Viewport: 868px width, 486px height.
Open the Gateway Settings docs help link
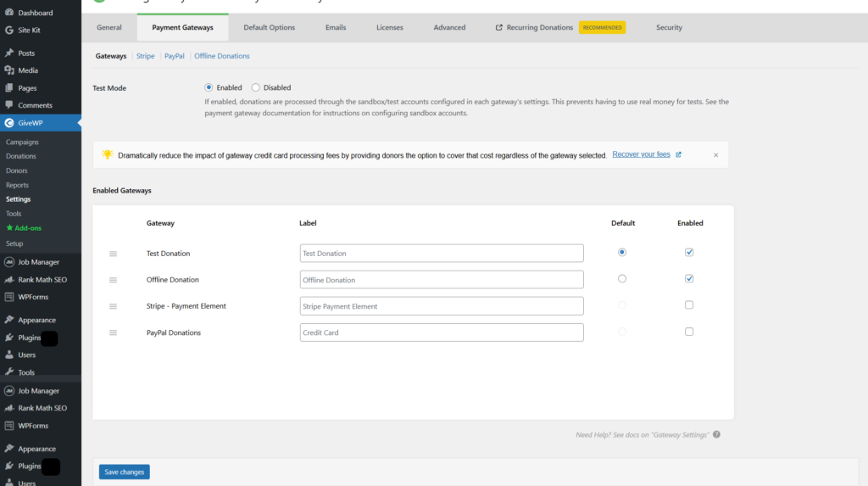click(x=643, y=435)
